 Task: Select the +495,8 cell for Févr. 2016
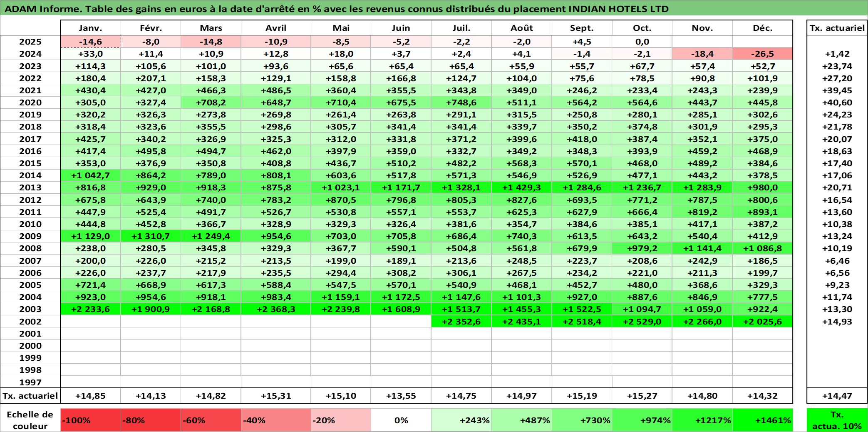[x=151, y=151]
